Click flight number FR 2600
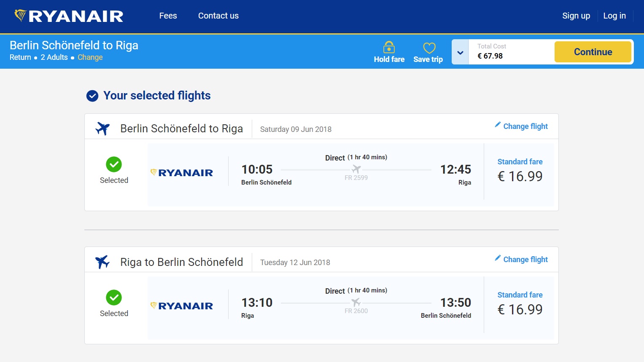The height and width of the screenshot is (362, 644). click(x=356, y=311)
